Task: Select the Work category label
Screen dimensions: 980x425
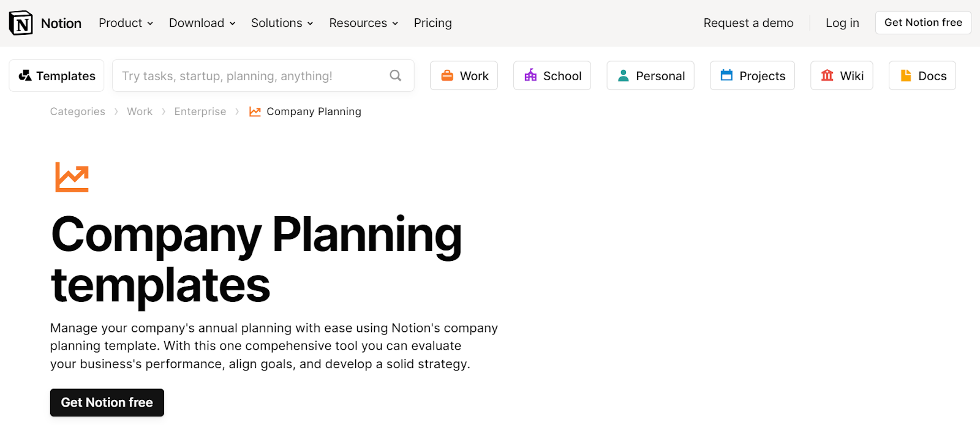Action: click(474, 76)
